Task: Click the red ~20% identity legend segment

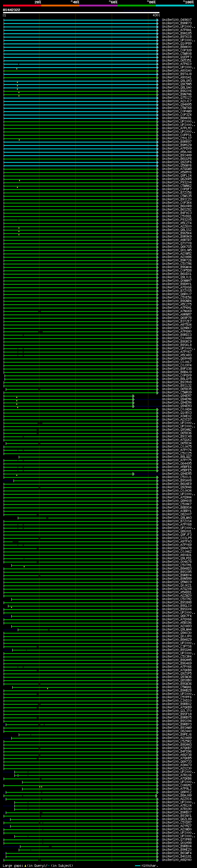Action: tap(22, 6)
